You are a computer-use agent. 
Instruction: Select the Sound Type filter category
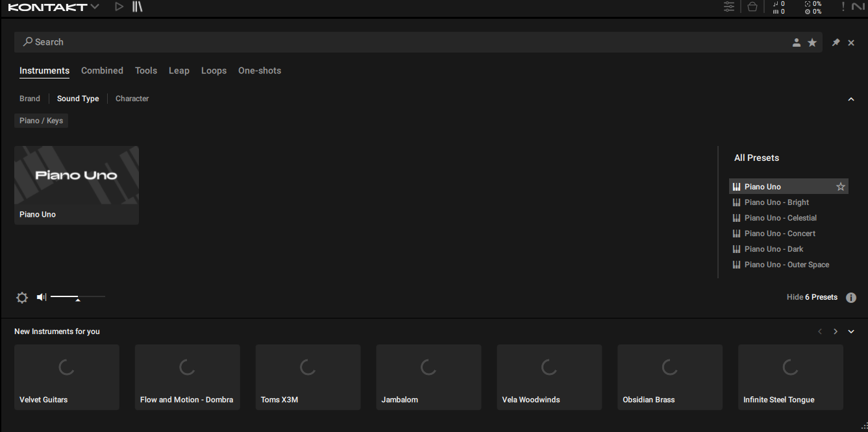click(78, 99)
